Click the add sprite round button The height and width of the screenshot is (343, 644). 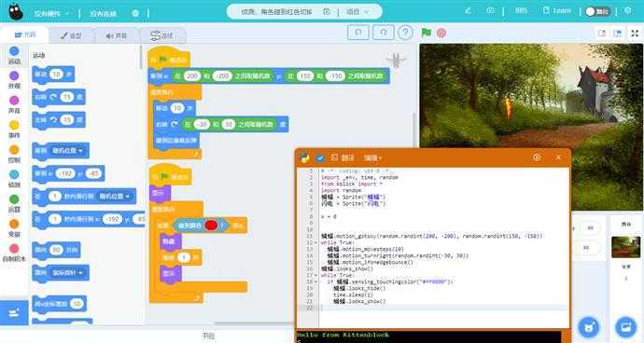click(x=589, y=327)
